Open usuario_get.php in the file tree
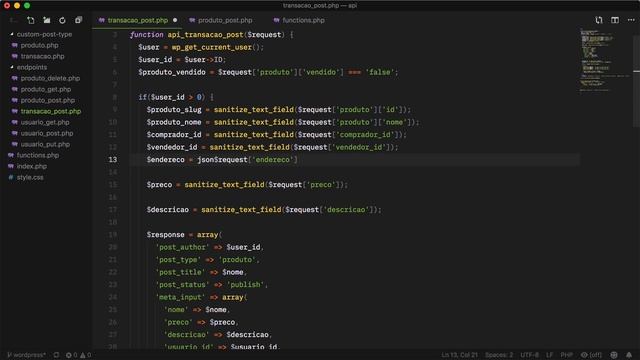Image resolution: width=640 pixels, height=360 pixels. [x=45, y=122]
